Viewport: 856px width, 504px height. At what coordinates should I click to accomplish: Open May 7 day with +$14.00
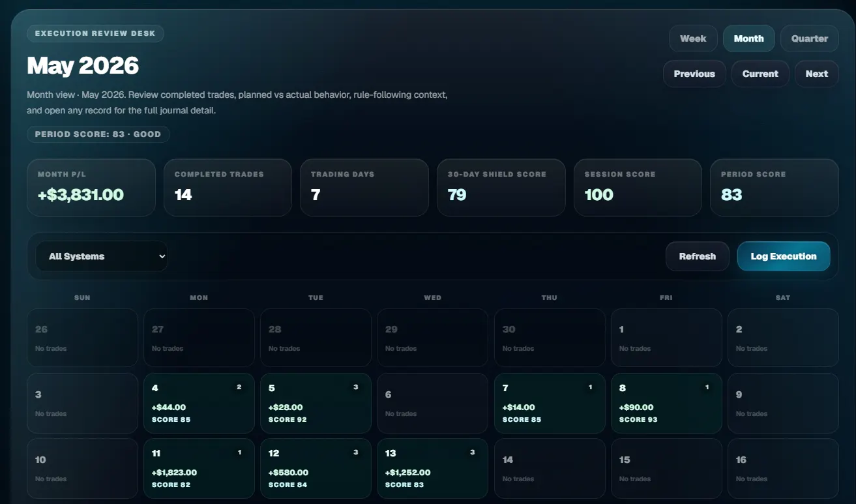point(550,403)
